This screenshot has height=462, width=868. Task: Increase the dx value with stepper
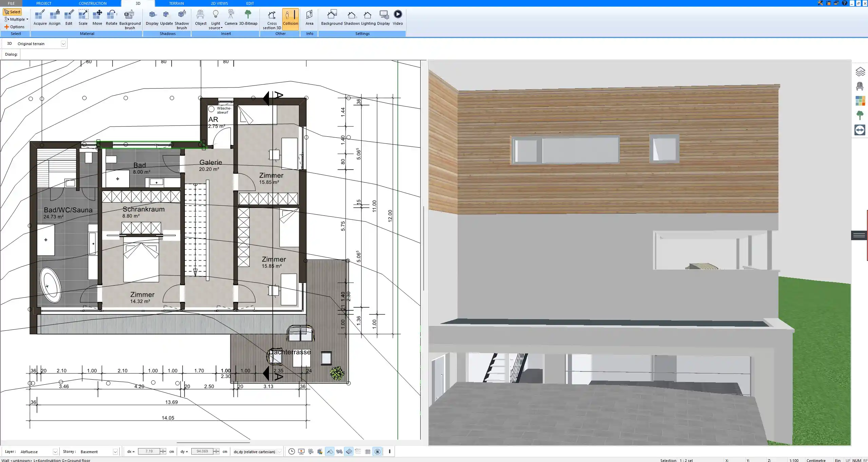tap(163, 450)
